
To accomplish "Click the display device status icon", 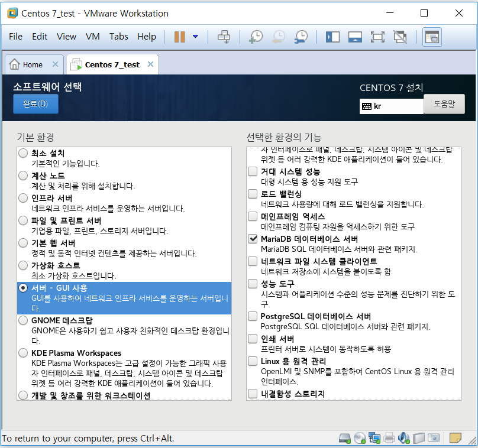I will click(x=434, y=439).
